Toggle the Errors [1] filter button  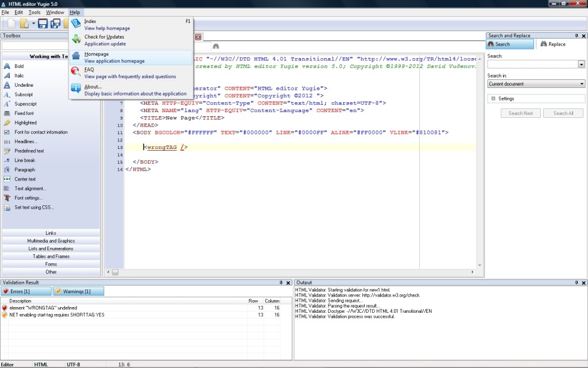click(26, 292)
